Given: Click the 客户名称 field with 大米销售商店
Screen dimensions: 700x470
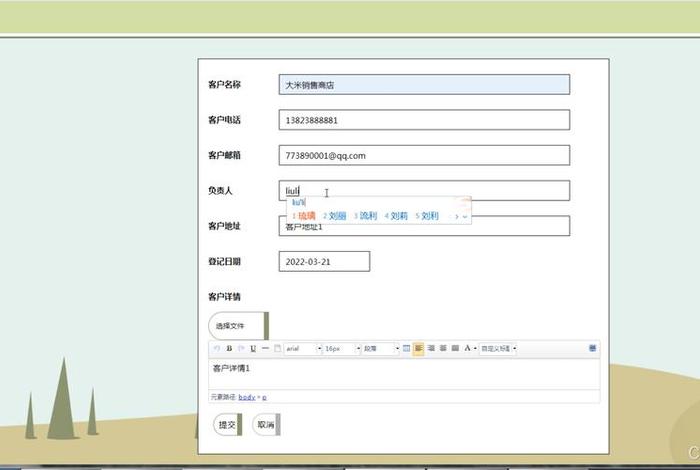Looking at the screenshot, I should pos(424,84).
